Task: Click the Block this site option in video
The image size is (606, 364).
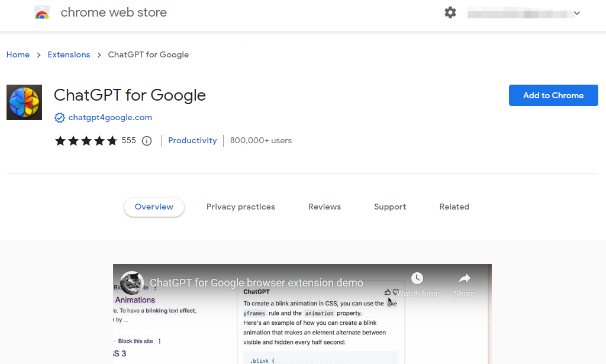Action: coord(136,341)
